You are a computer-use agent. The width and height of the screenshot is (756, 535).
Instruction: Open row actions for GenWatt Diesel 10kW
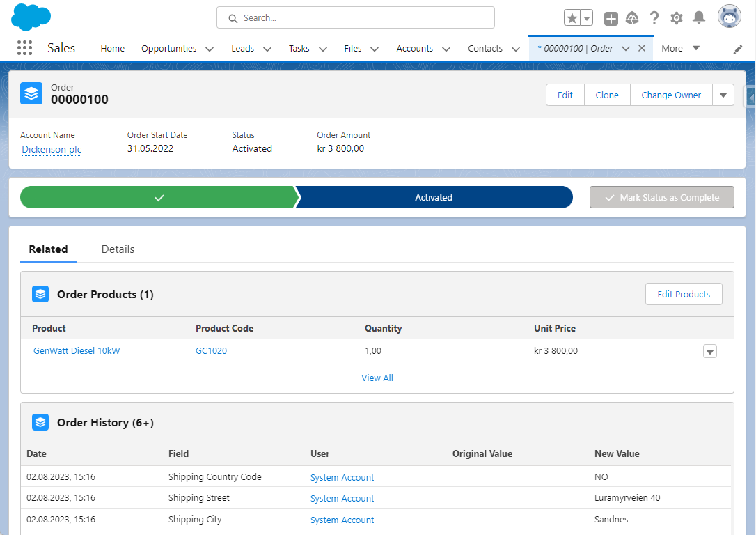coord(710,352)
